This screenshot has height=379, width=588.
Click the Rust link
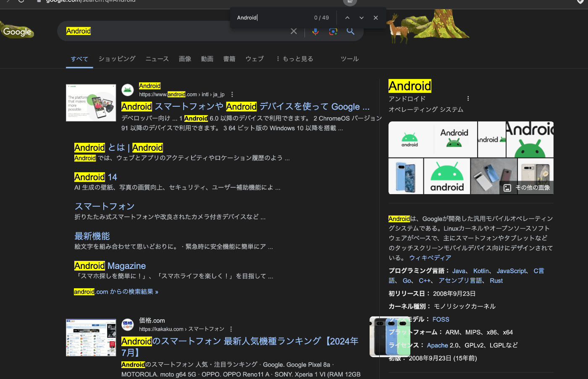pyautogui.click(x=496, y=281)
